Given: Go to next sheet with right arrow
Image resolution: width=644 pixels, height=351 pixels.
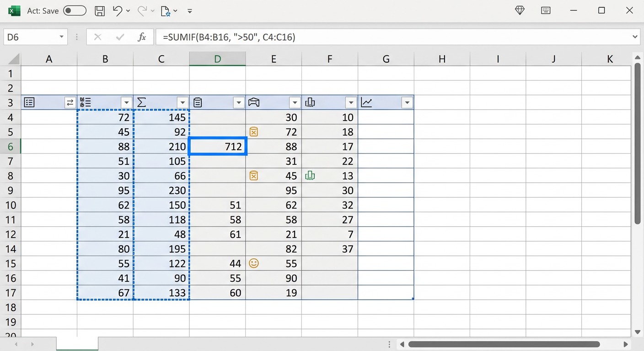Looking at the screenshot, I should point(32,344).
